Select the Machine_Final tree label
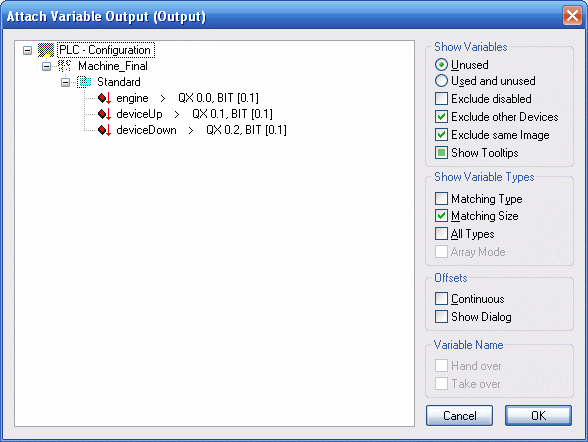The image size is (588, 442). pyautogui.click(x=113, y=66)
